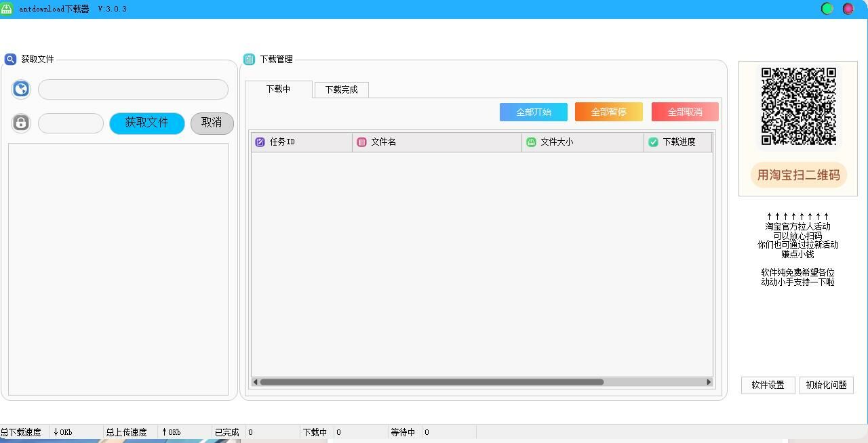
Task: Click the magenta circle in title bar
Action: (x=848, y=9)
